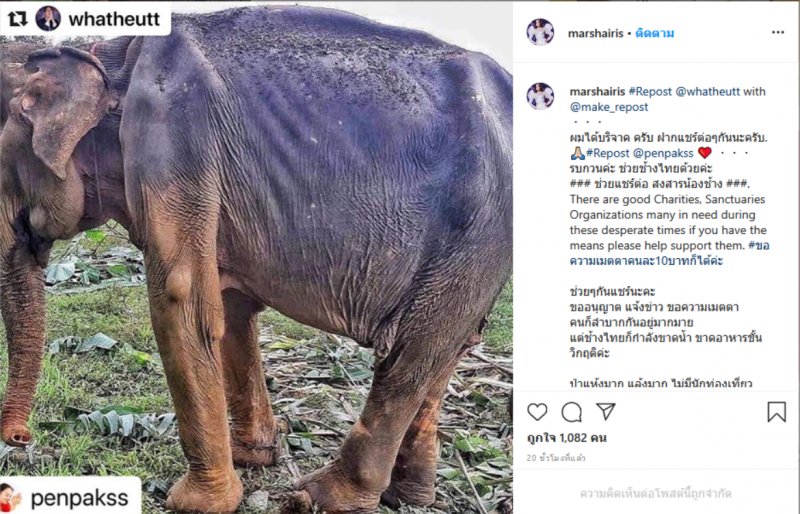The height and width of the screenshot is (514, 800).
Task: Click the repost arrows icon on photo
Action: coord(18,19)
